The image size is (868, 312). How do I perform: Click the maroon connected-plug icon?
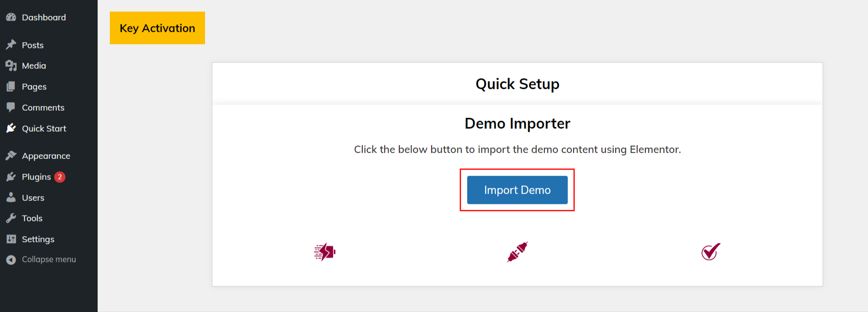tap(517, 252)
